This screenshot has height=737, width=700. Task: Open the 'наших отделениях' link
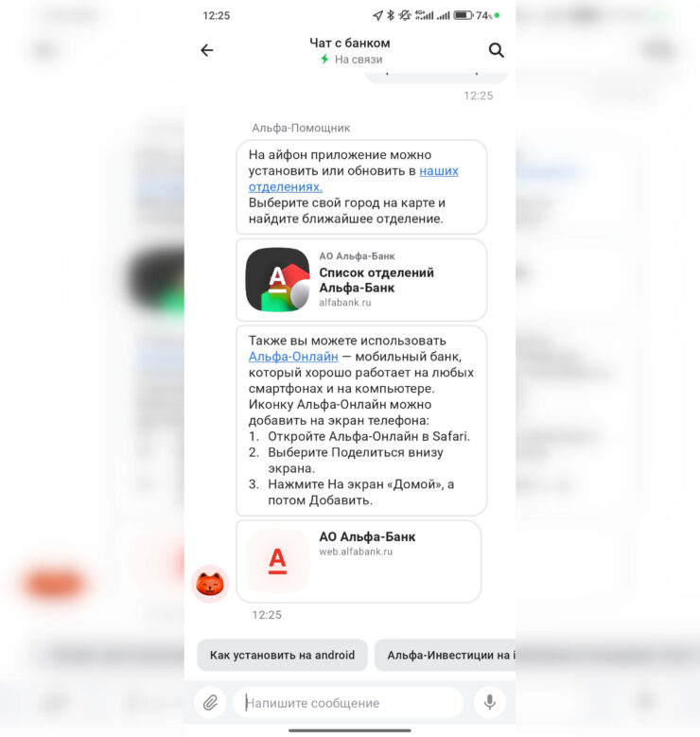pyautogui.click(x=353, y=179)
